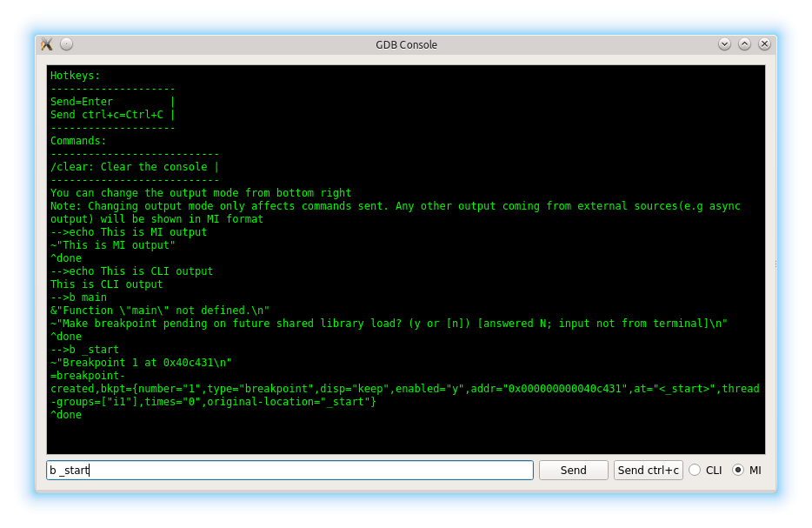Minimize the GDB Console window
Viewport: 812px width, 528px height.
point(724,44)
